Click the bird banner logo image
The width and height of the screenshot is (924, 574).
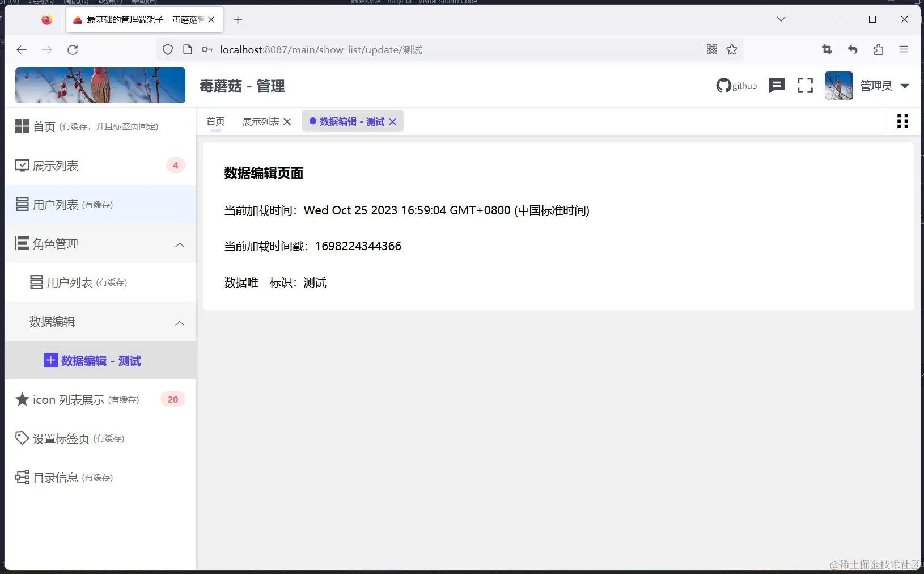coord(100,85)
